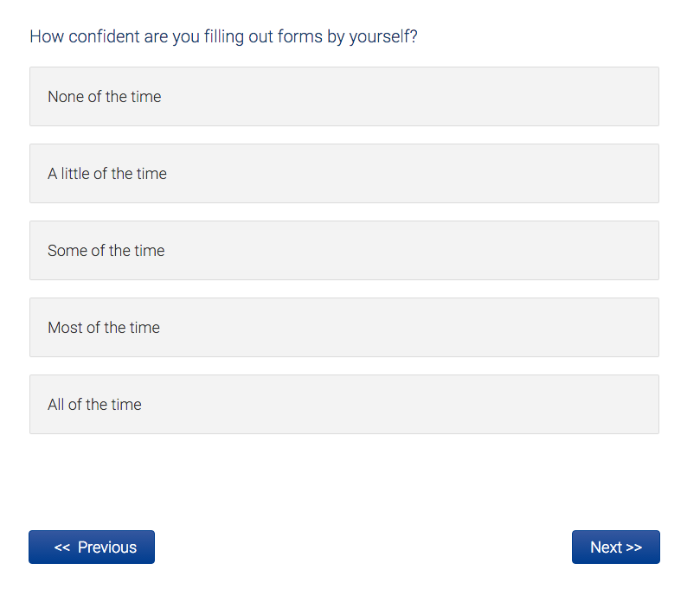Click the word "Previous" in the back button
This screenshot has height=589, width=700.
click(107, 547)
